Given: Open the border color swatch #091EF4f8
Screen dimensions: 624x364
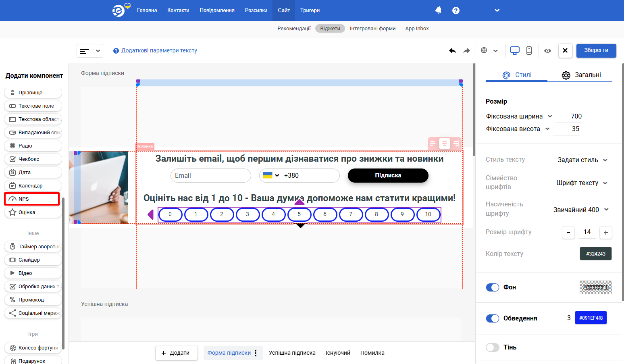Looking at the screenshot, I should pyautogui.click(x=591, y=318).
